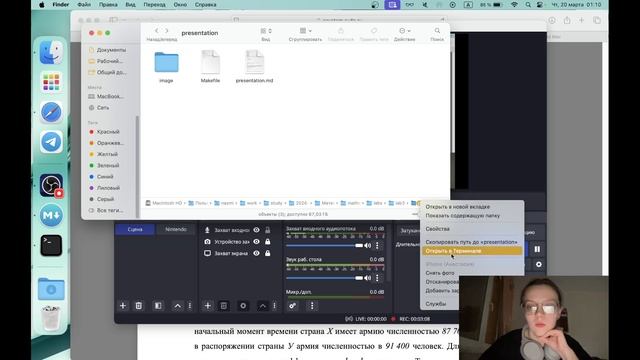
Task: Go back in the Finder window
Action: click(x=156, y=31)
